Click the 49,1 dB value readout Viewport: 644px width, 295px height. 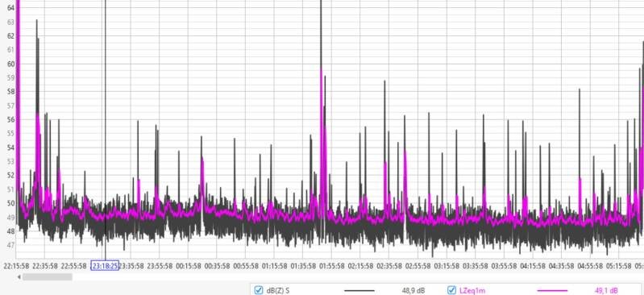(x=606, y=291)
